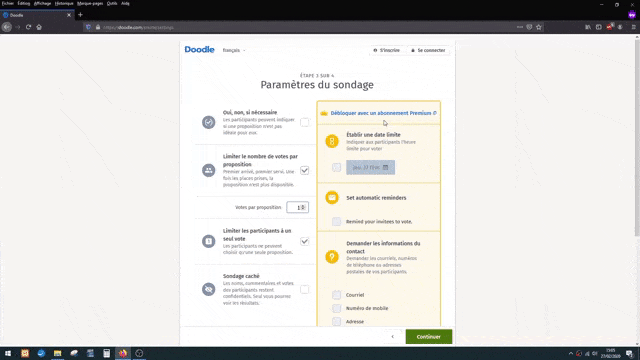Reload the page with the refresh icon
640x360 pixels.
tap(28, 27)
